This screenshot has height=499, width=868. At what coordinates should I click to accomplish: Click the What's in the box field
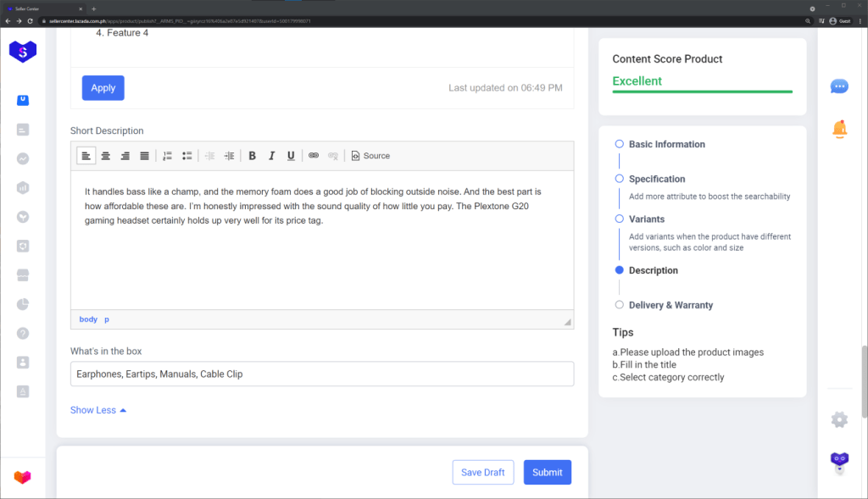tap(322, 374)
